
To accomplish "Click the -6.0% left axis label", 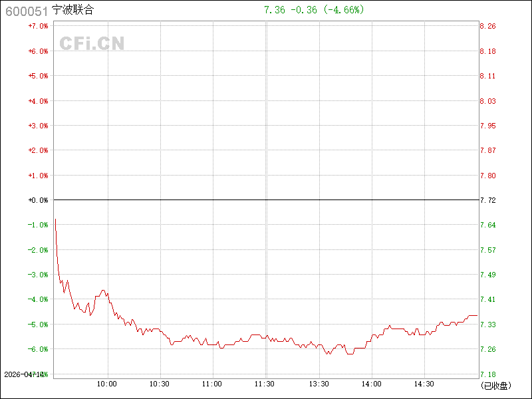I will (37, 349).
